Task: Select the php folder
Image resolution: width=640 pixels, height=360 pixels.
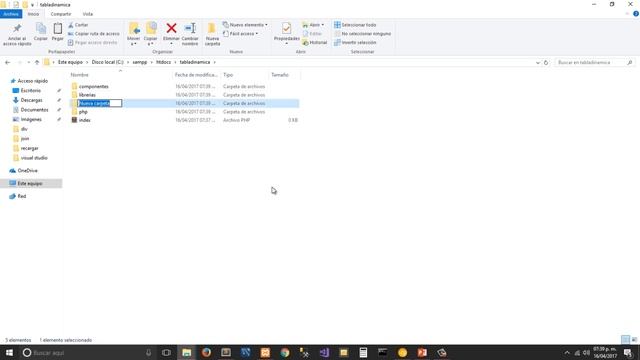Action: tap(83, 112)
